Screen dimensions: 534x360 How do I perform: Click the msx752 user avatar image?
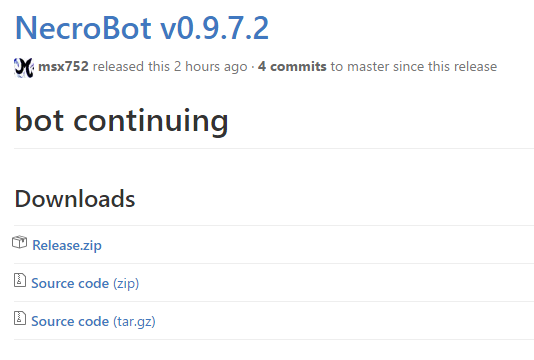click(23, 67)
